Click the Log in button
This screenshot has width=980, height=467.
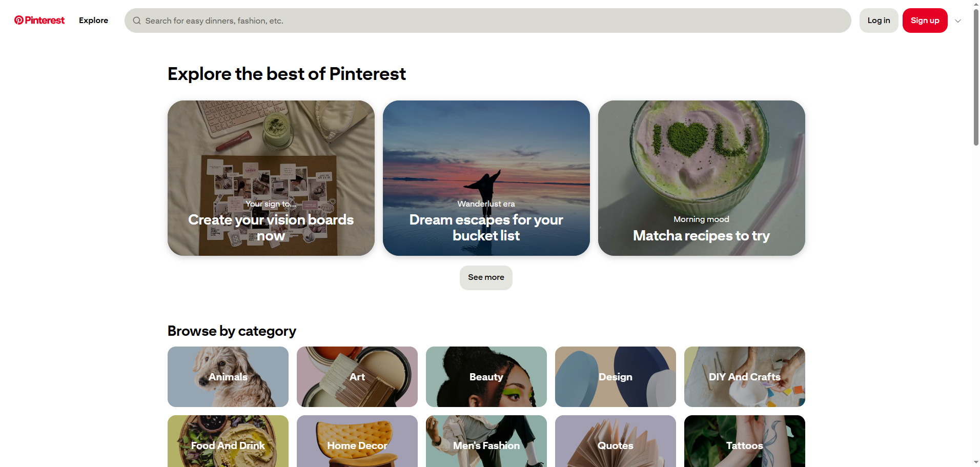tap(879, 21)
